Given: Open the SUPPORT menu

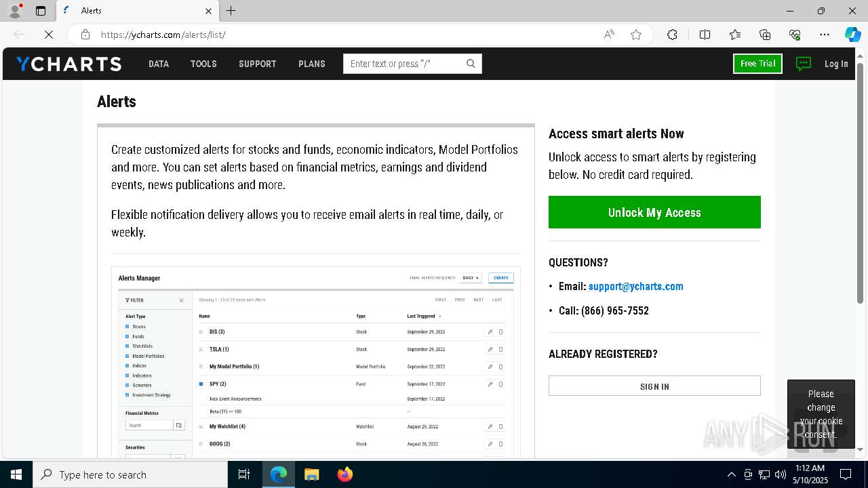Looking at the screenshot, I should 257,64.
